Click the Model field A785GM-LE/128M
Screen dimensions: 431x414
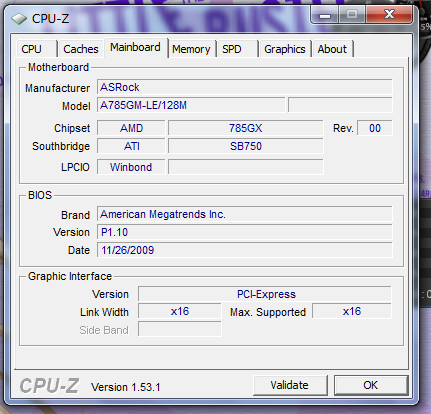191,106
